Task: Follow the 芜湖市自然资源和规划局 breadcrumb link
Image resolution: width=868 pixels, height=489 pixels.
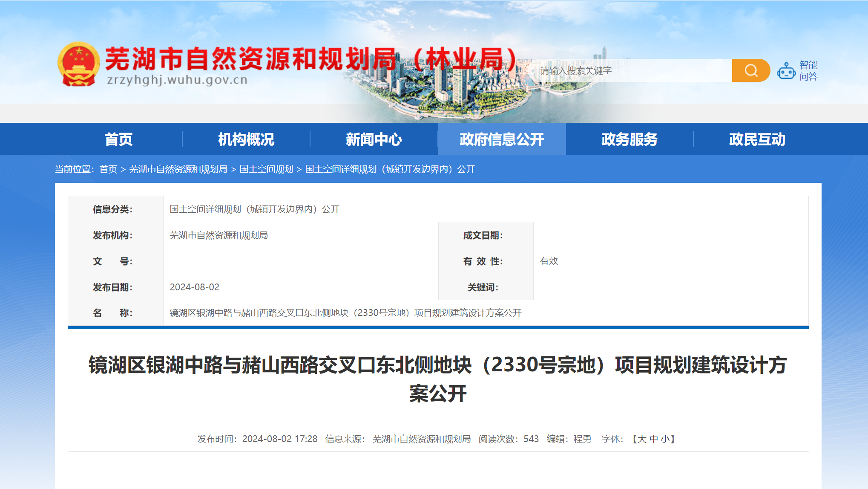Action: (x=178, y=169)
